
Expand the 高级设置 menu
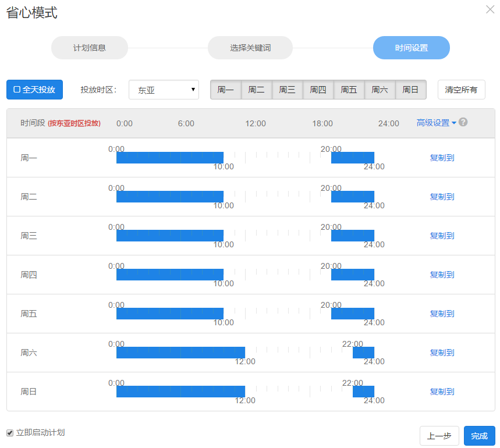[x=436, y=123]
